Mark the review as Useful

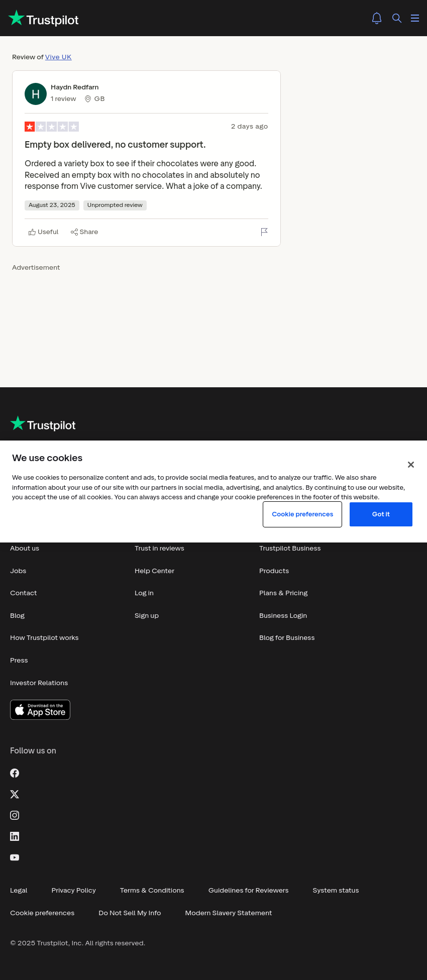point(44,232)
